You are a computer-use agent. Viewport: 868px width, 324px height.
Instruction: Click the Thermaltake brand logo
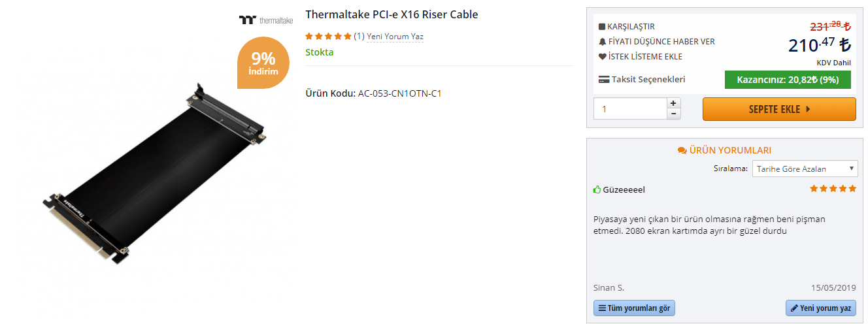click(266, 20)
